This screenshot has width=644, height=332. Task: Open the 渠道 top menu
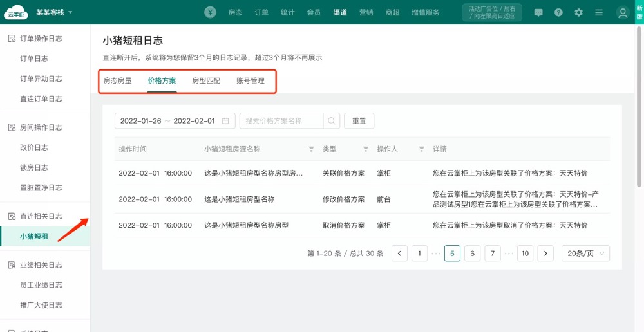341,12
